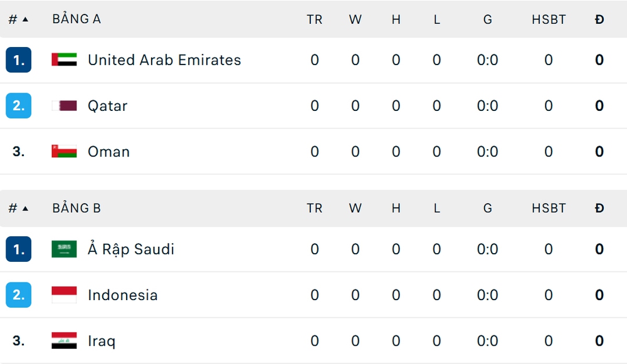Click the rank 1 badge in Bảng A
The height and width of the screenshot is (364, 627).
click(x=18, y=60)
